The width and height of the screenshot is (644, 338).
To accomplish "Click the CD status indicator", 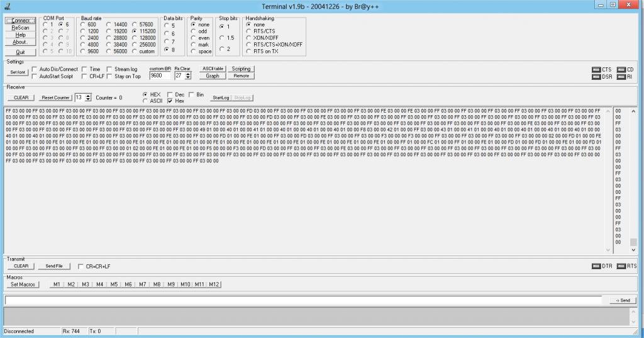I will [621, 69].
